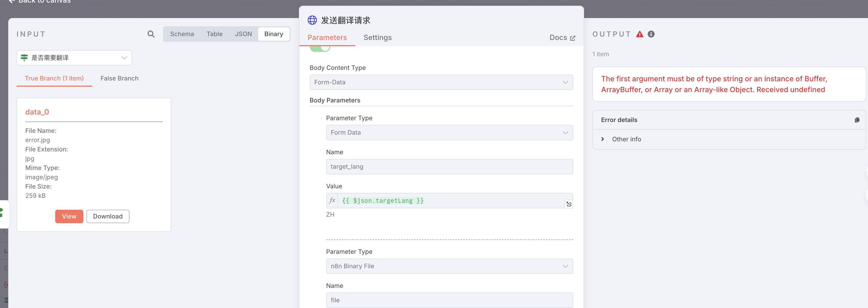Click the node title 发送翻译请求
This screenshot has height=308, width=868.
coord(345,20)
